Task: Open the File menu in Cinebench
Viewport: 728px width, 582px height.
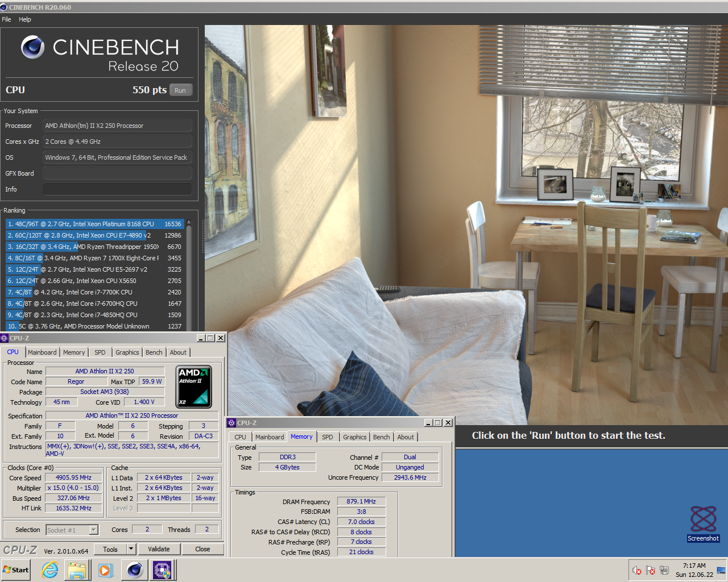Action: [x=6, y=19]
